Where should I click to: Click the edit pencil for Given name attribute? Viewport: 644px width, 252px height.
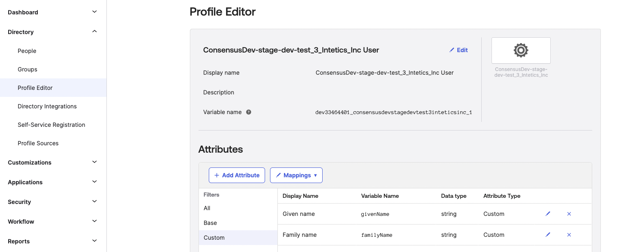548,214
